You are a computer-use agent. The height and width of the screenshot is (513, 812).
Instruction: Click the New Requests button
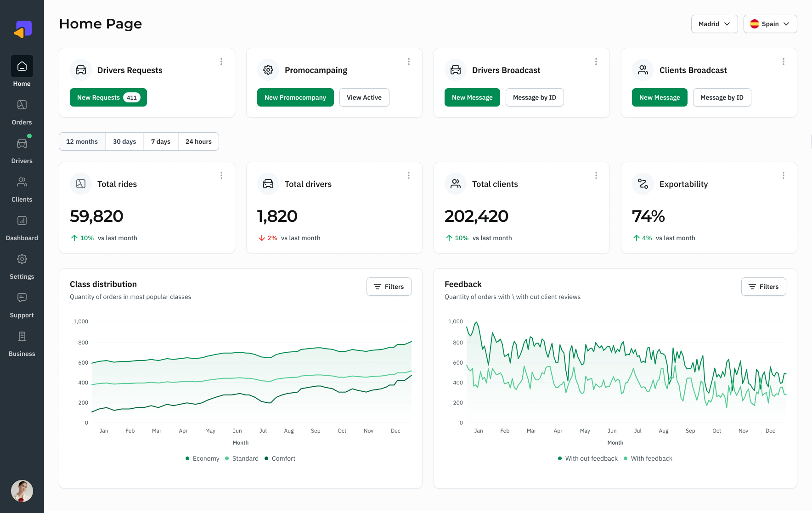tap(108, 97)
